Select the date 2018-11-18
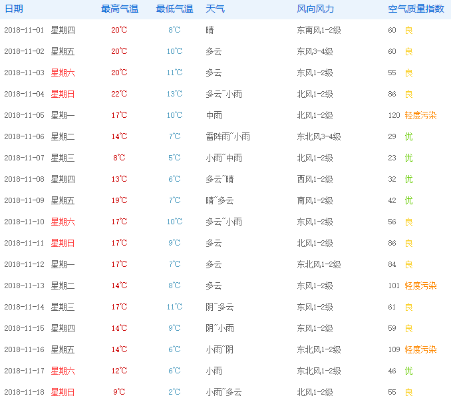This screenshot has width=451, height=400. [24, 392]
